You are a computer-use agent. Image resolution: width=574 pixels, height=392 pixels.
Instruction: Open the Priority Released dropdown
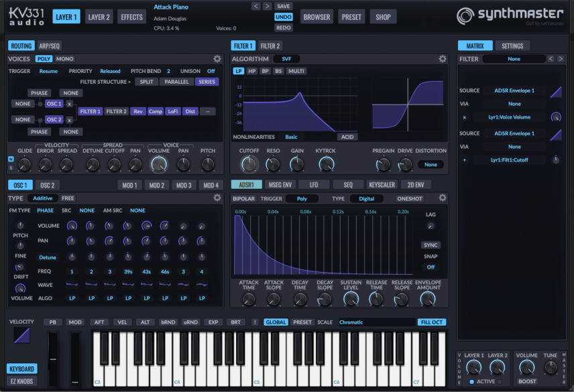(110, 71)
